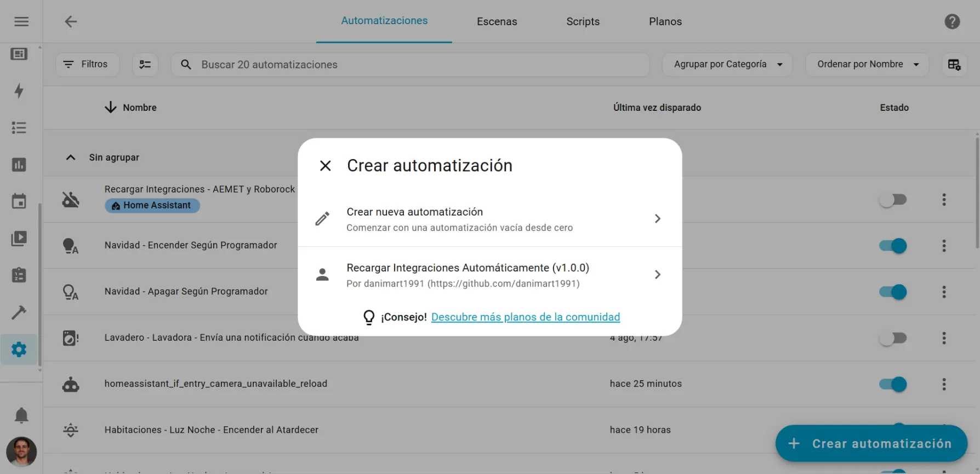Screen dimensions: 980x474
Task: Switch to Scripts tab
Action: (x=583, y=21)
